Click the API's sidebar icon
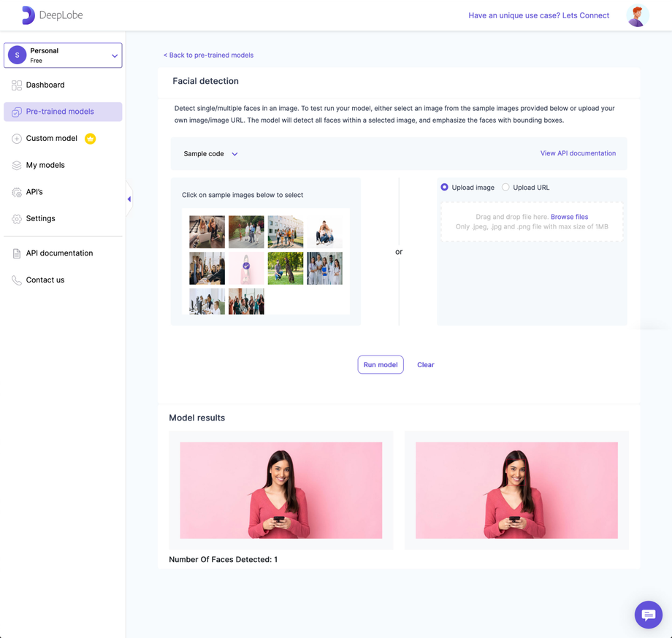The height and width of the screenshot is (638, 672). pos(16,192)
